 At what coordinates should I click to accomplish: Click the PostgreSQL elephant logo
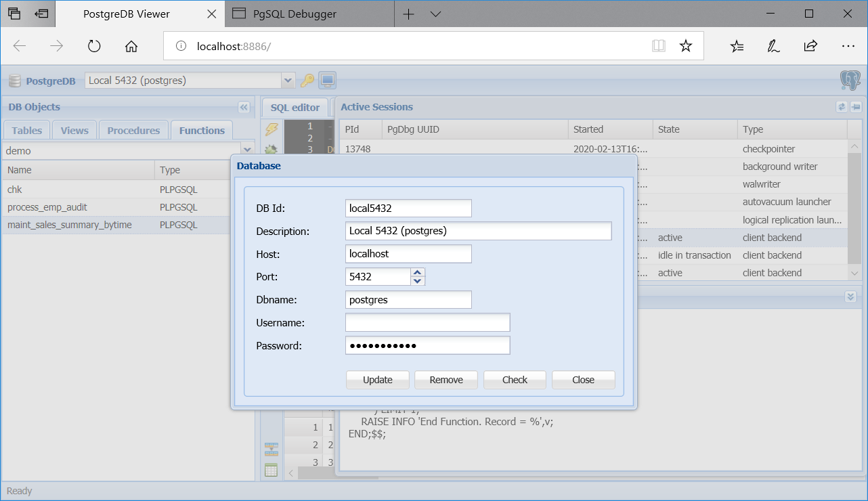[x=850, y=81]
